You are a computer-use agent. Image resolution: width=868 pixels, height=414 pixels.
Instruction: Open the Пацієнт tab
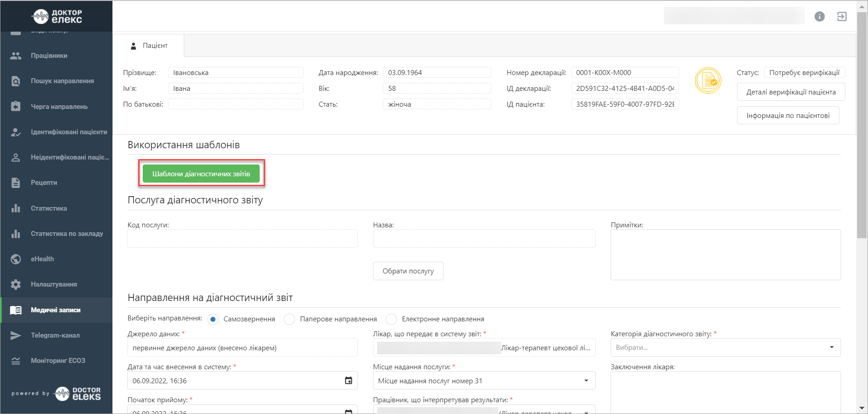tap(149, 46)
